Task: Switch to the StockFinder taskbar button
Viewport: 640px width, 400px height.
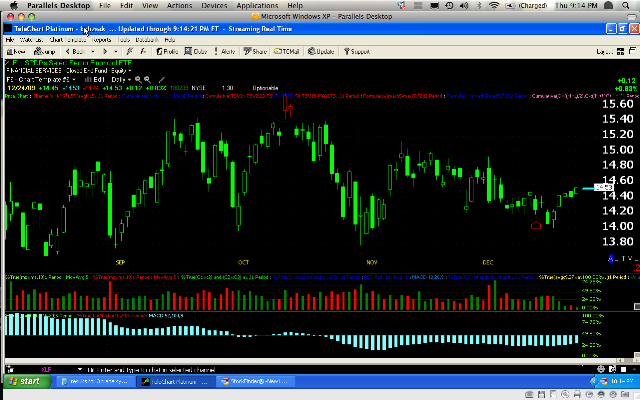Action: (x=256, y=382)
